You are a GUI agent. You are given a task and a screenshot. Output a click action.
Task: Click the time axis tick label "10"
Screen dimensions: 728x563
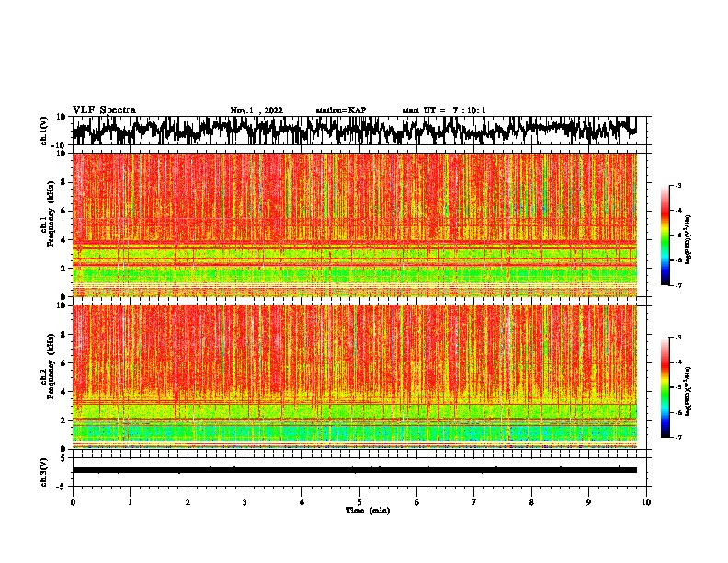click(x=646, y=502)
